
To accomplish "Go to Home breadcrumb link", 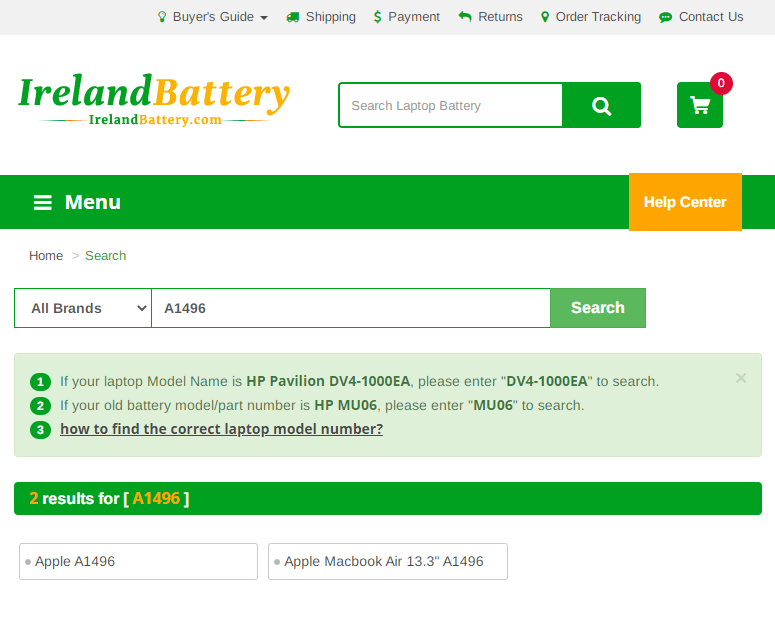I will (x=46, y=256).
